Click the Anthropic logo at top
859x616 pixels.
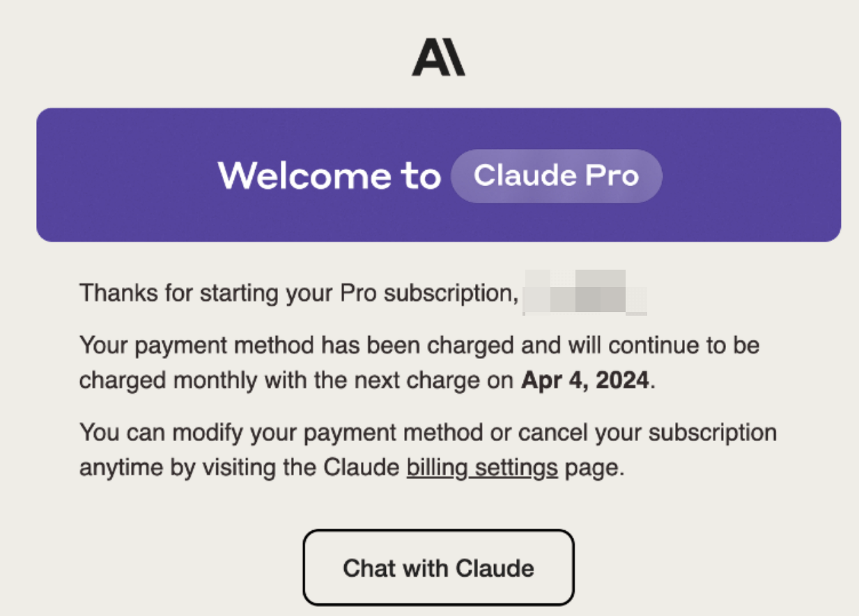438,58
